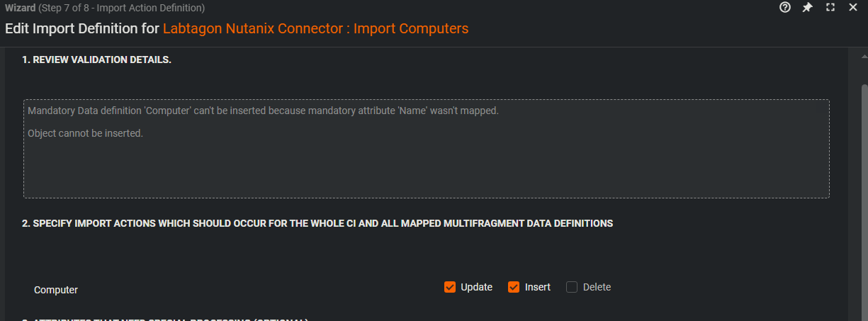The image size is (868, 321).
Task: Enable the Delete checkbox for Computer
Action: [x=572, y=287]
